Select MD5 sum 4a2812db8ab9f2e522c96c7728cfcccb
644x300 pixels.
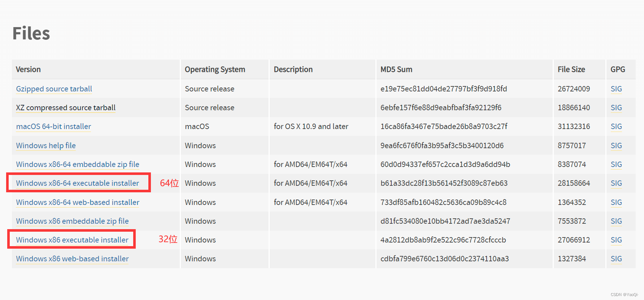click(443, 240)
